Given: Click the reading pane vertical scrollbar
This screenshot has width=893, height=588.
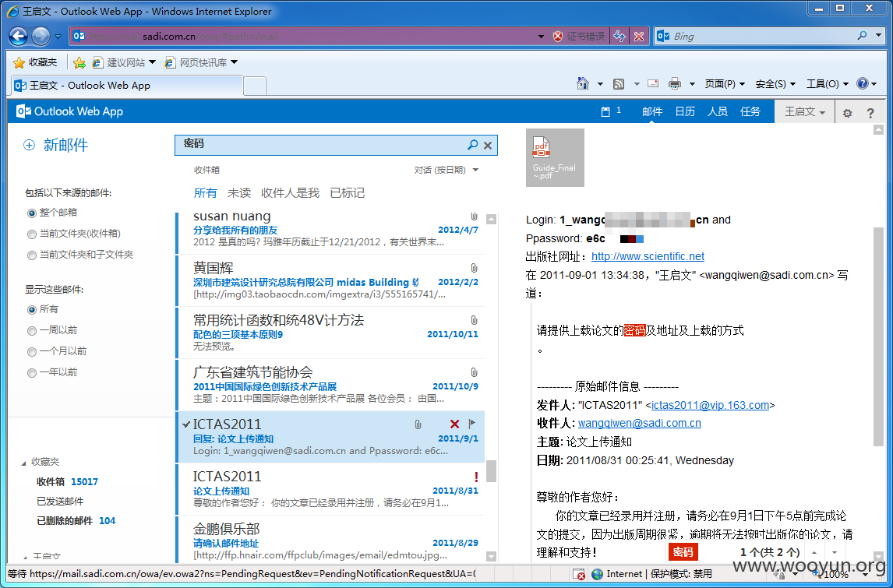Looking at the screenshot, I should 878,336.
